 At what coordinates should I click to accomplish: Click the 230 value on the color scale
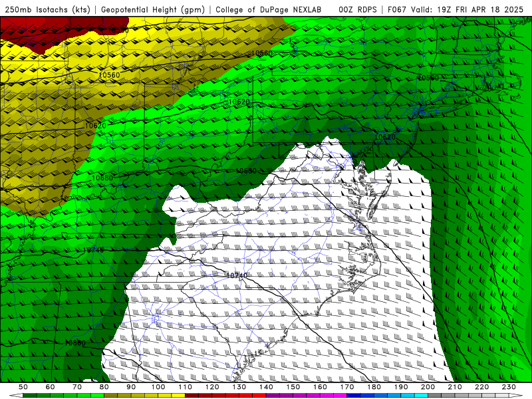click(x=509, y=387)
